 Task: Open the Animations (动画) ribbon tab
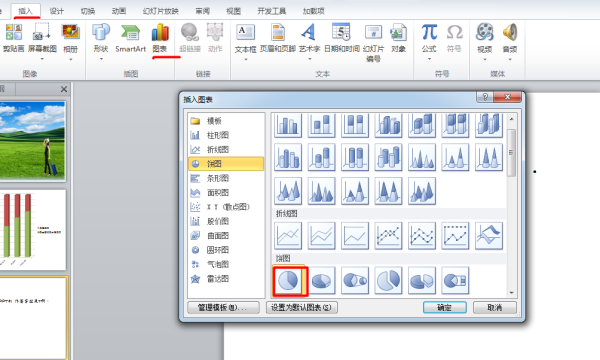[119, 11]
